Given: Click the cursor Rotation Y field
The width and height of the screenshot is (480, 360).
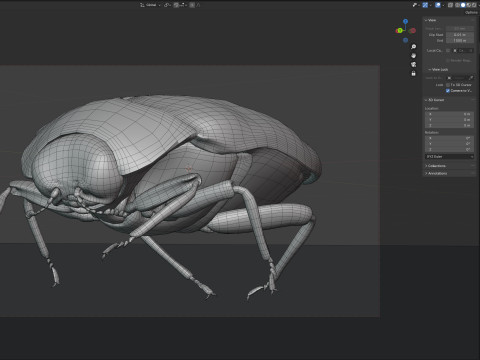Looking at the screenshot, I should coord(449,144).
